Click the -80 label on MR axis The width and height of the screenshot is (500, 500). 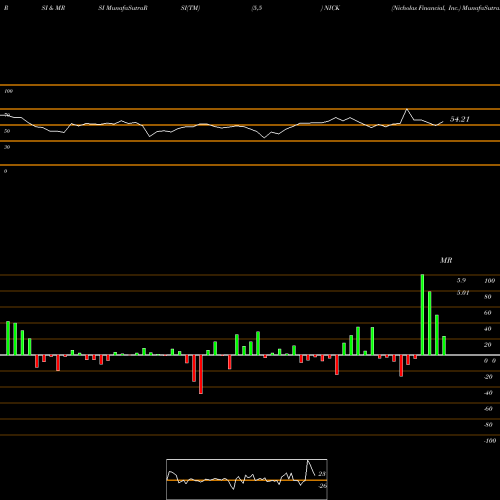pyautogui.click(x=488, y=425)
